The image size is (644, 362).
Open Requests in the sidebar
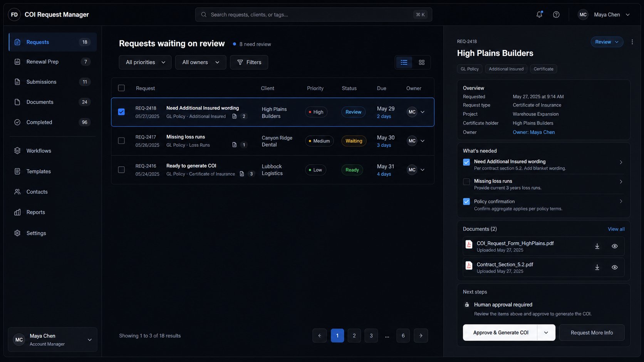tap(52, 42)
